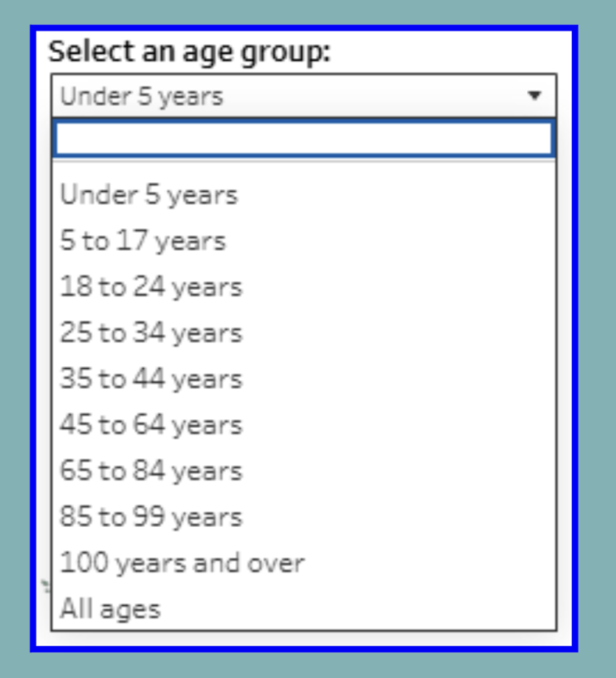Select 25 to 34 years from the list
The height and width of the screenshot is (678, 616).
coord(151,333)
